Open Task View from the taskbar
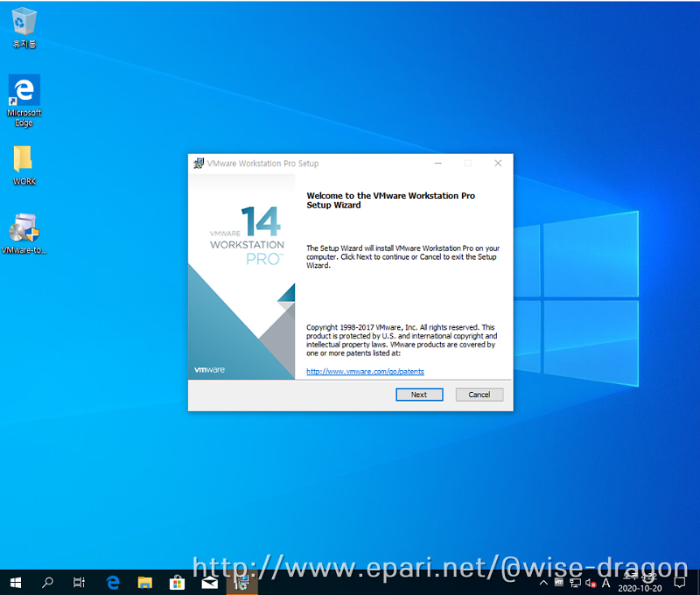 click(x=79, y=583)
